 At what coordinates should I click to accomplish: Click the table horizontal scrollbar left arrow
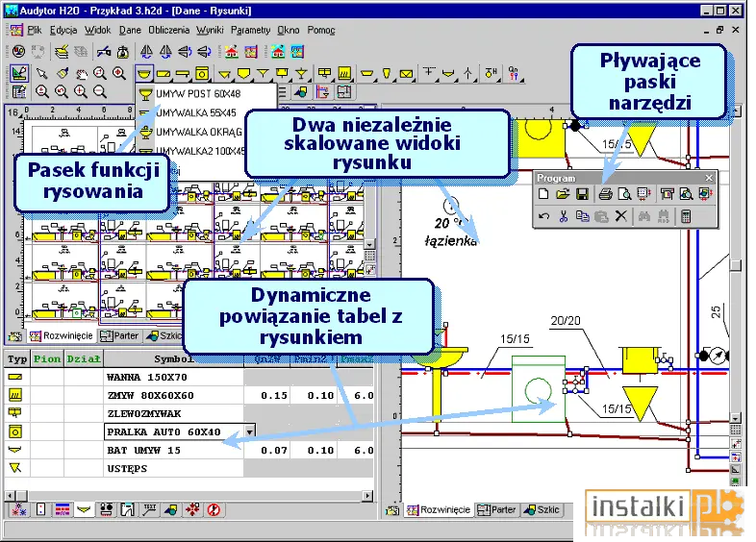pos(10,495)
